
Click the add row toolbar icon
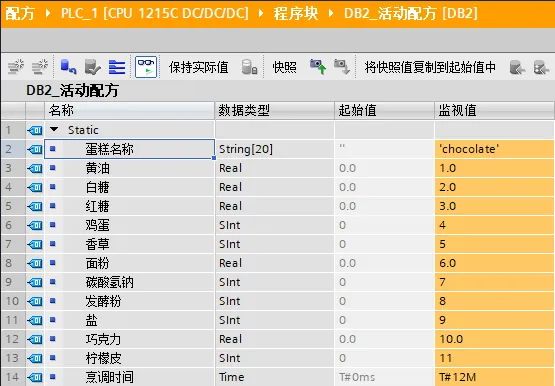[x=40, y=67]
